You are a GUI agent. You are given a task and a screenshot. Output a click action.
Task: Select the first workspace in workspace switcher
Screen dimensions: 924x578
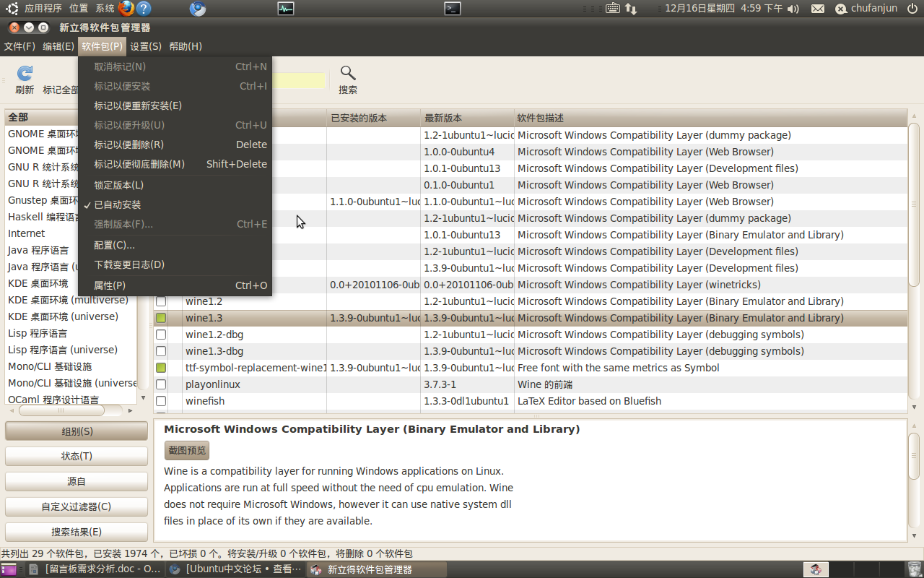pos(816,569)
